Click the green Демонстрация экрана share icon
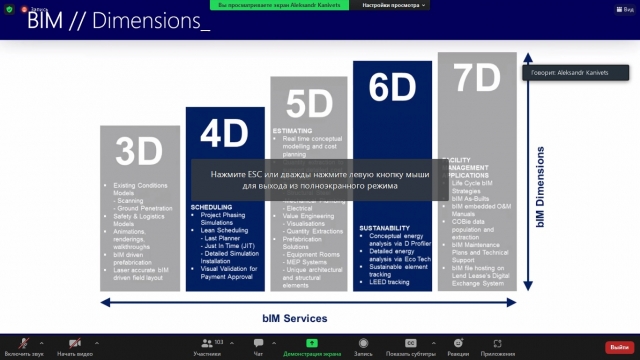 click(312, 343)
